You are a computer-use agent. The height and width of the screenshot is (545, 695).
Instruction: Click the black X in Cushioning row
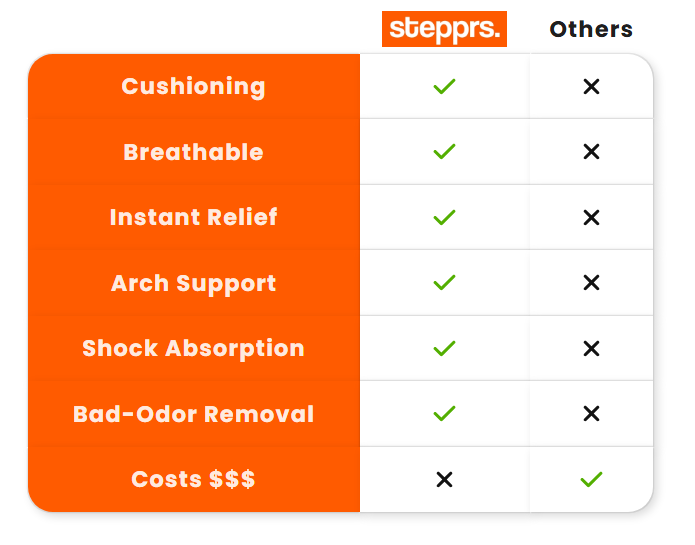tap(591, 87)
